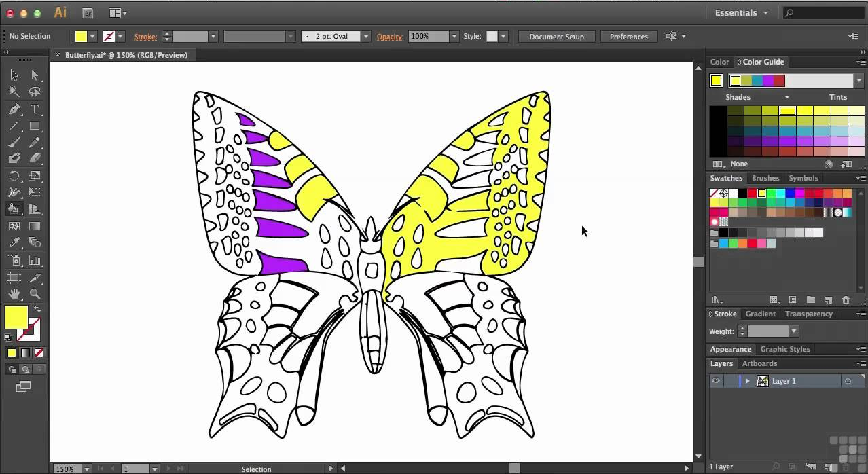This screenshot has height=474, width=868.
Task: Select the Line Segment tool
Action: [x=14, y=126]
